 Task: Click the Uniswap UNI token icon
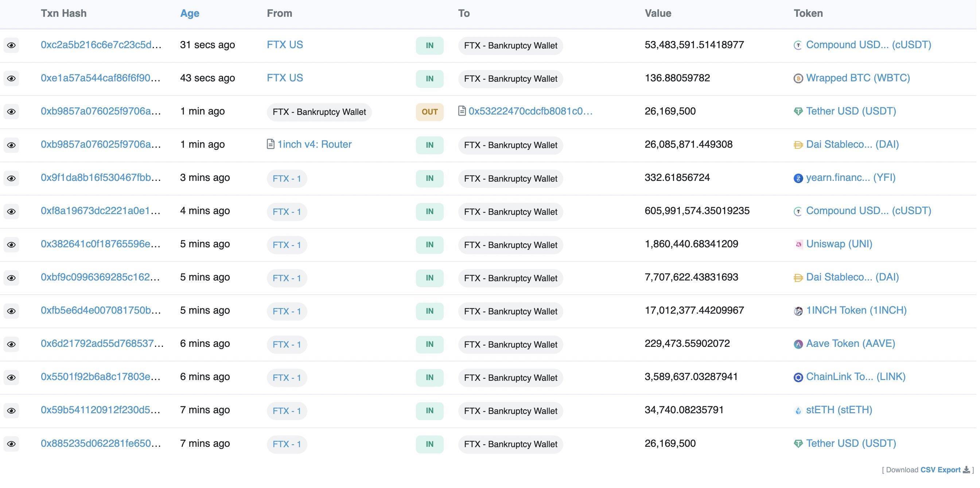798,244
